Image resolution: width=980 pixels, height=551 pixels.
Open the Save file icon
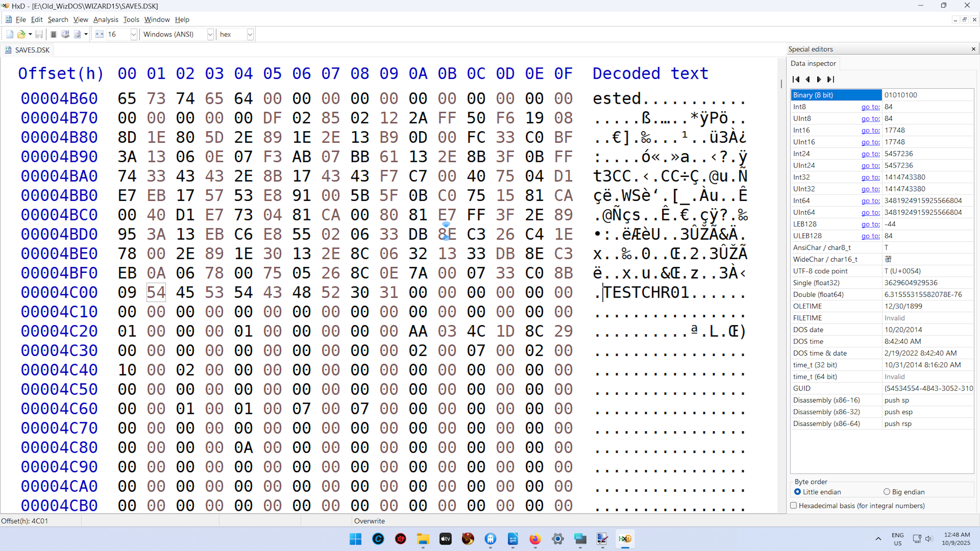pyautogui.click(x=39, y=34)
